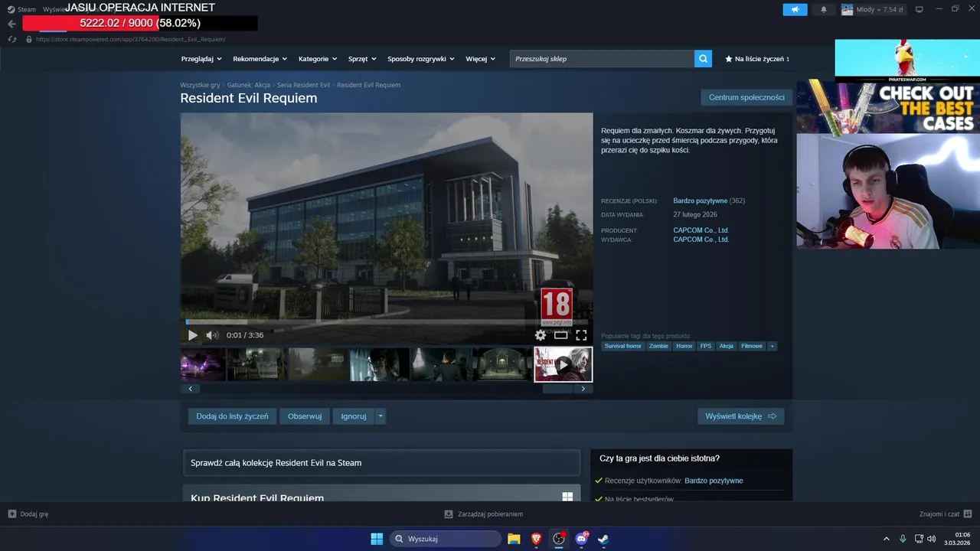Viewport: 980px width, 551px height.
Task: Open the volume icon in the system tray
Action: tap(932, 539)
